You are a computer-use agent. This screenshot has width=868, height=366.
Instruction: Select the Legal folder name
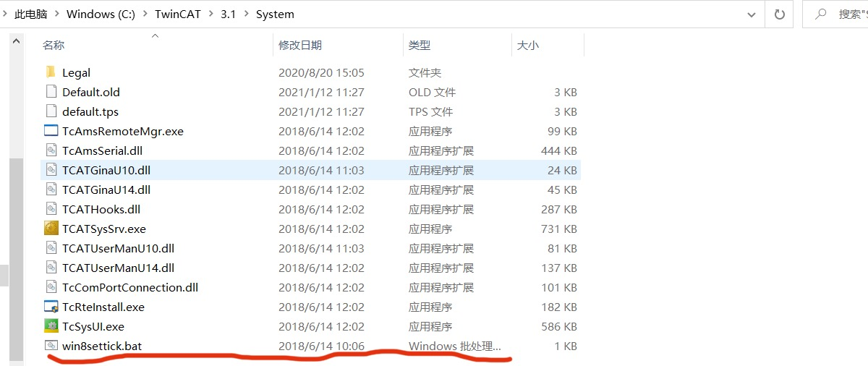(76, 72)
